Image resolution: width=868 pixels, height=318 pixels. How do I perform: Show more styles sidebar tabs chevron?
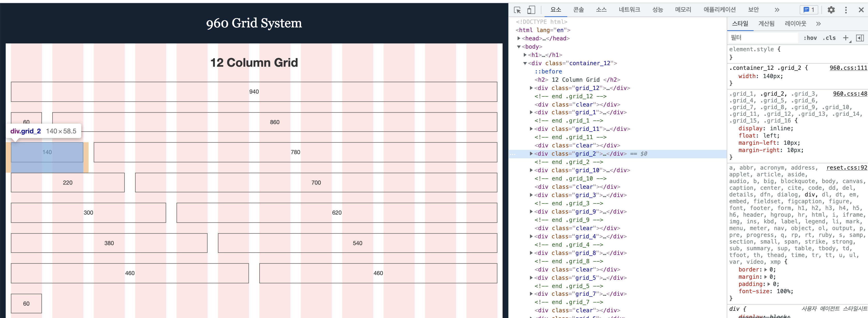pos(819,24)
